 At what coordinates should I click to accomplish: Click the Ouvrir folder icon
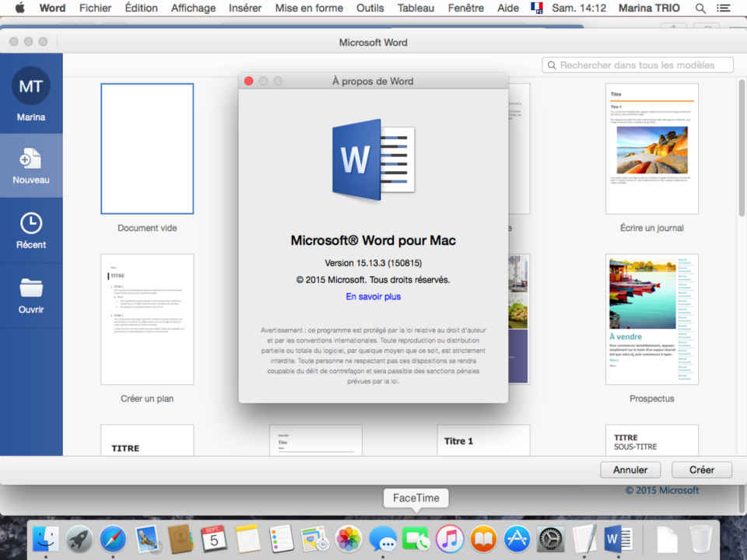[x=31, y=288]
